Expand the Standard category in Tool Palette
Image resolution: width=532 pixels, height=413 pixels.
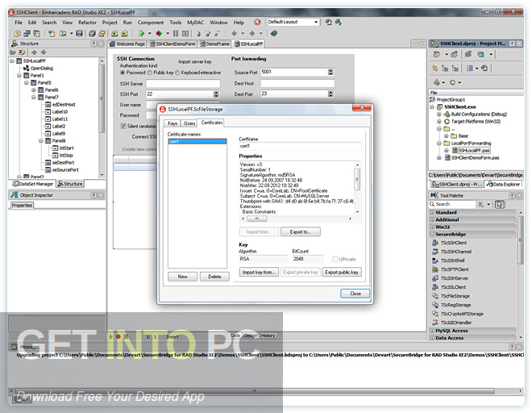pos(432,212)
